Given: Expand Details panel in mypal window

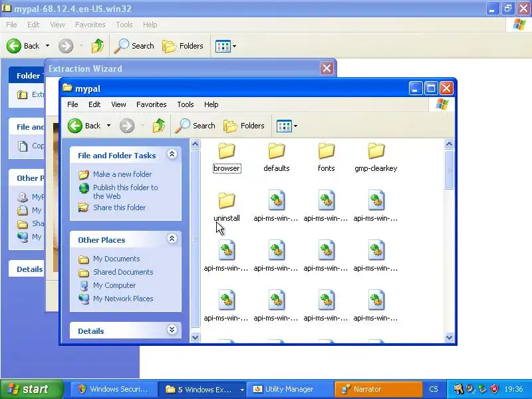Looking at the screenshot, I should pyautogui.click(x=172, y=330).
